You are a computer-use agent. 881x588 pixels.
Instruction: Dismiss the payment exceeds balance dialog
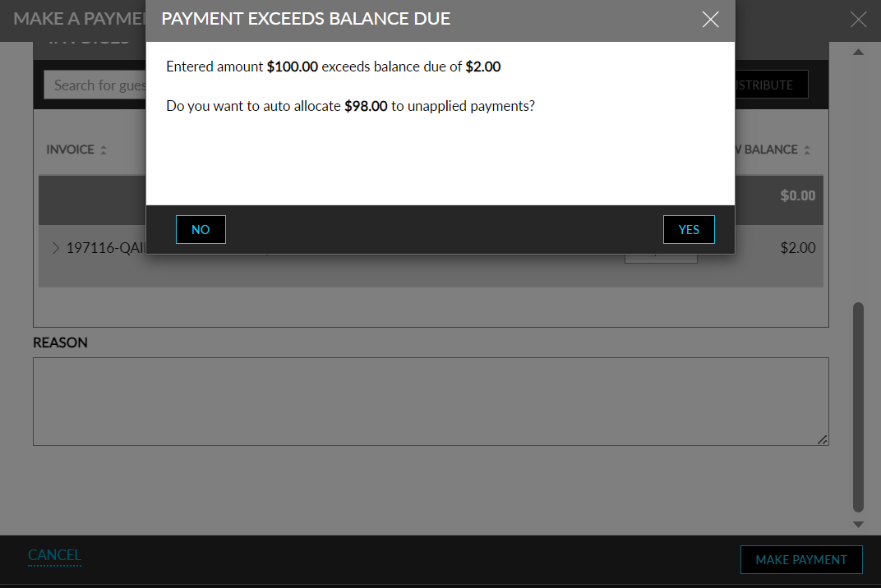click(x=710, y=19)
